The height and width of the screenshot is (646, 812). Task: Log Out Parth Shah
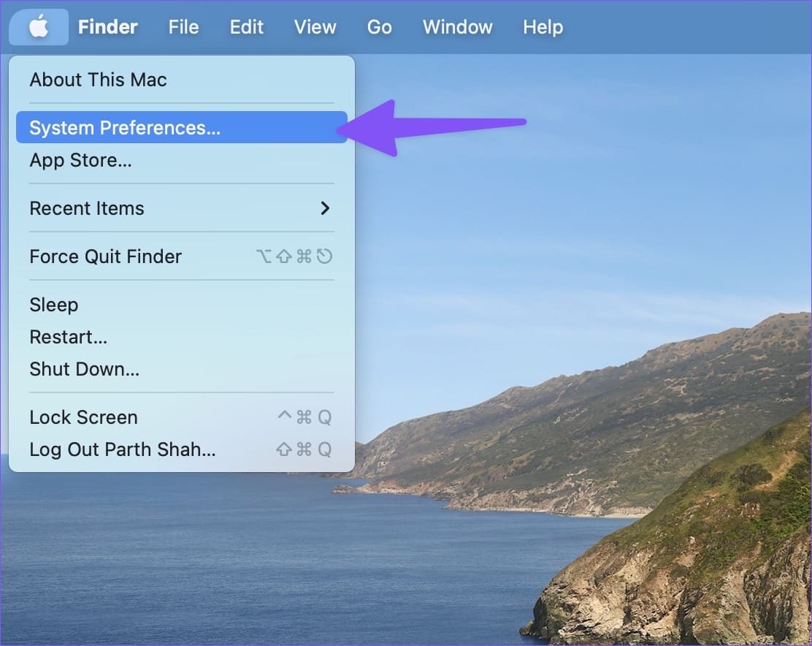point(122,449)
